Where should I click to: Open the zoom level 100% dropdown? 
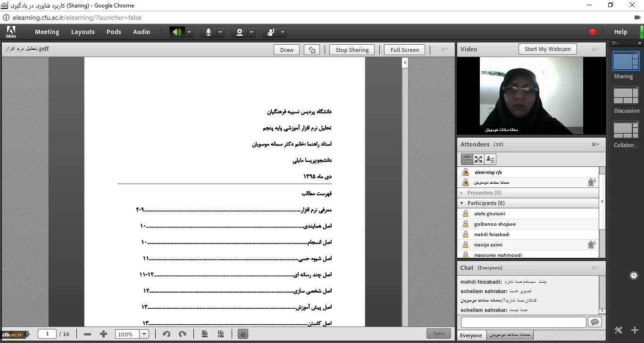(x=144, y=334)
